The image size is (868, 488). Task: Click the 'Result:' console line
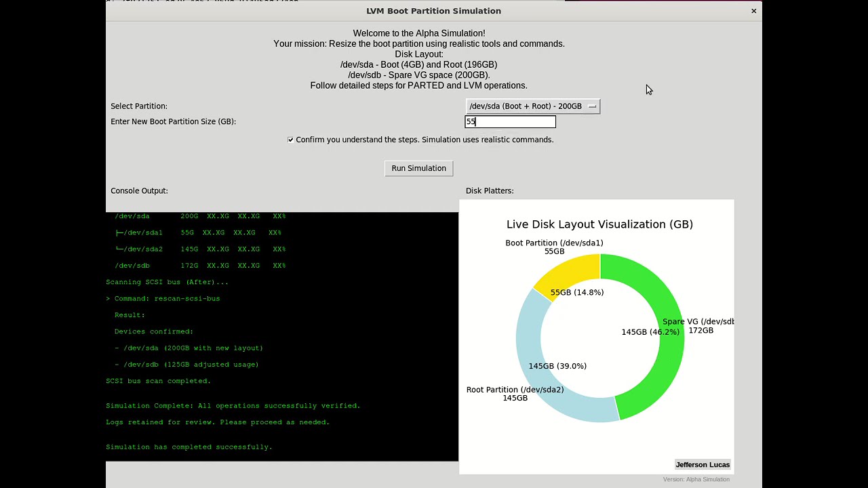click(130, 315)
